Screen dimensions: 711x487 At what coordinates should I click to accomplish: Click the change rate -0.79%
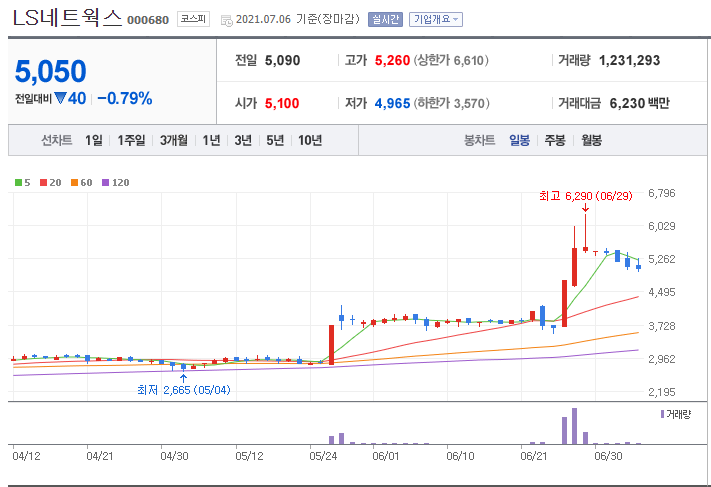125,98
